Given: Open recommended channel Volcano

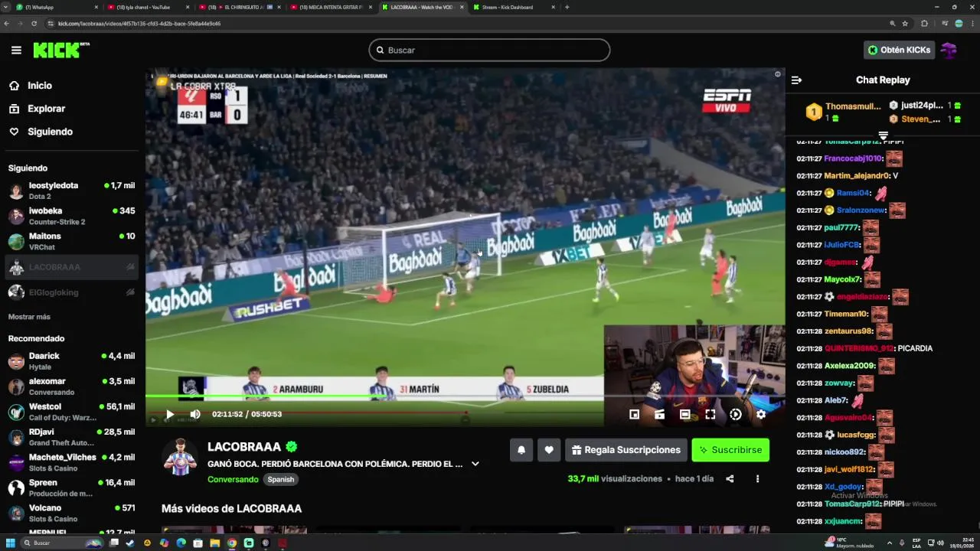Looking at the screenshot, I should (71, 513).
